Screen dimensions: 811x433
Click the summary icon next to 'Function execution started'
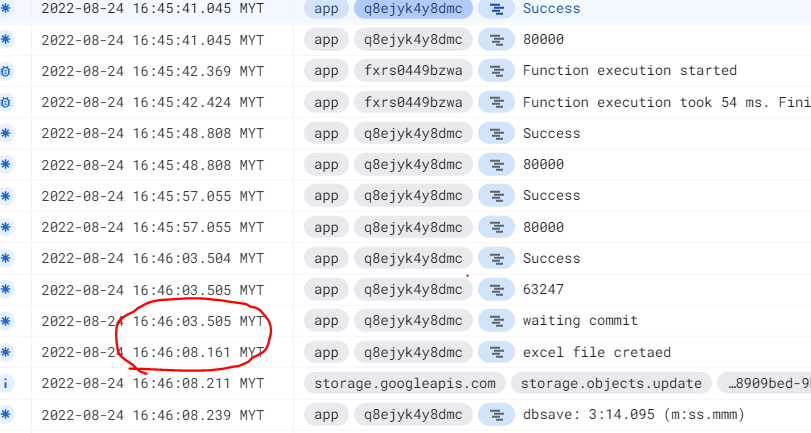click(495, 71)
